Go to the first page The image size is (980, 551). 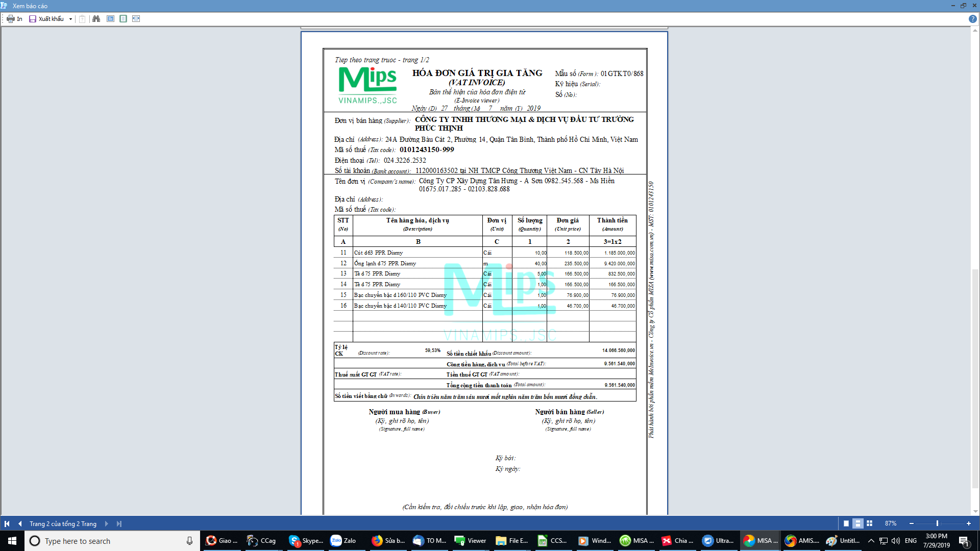pos(7,523)
